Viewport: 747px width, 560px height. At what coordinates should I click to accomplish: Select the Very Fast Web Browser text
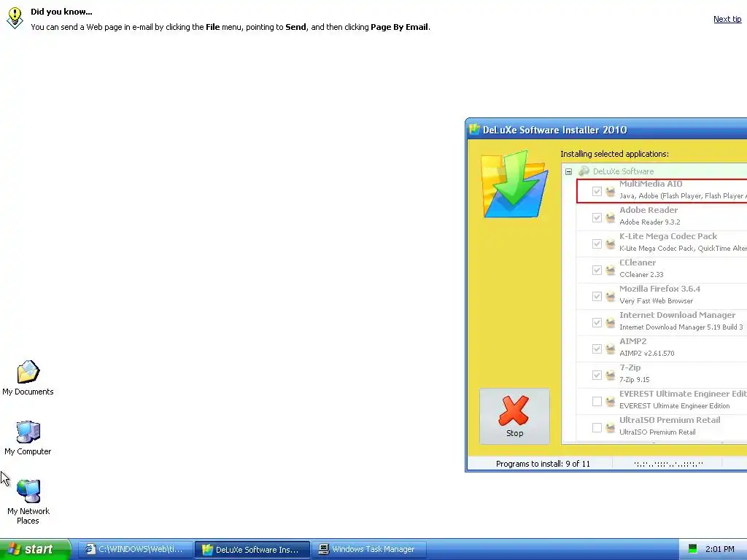point(656,300)
